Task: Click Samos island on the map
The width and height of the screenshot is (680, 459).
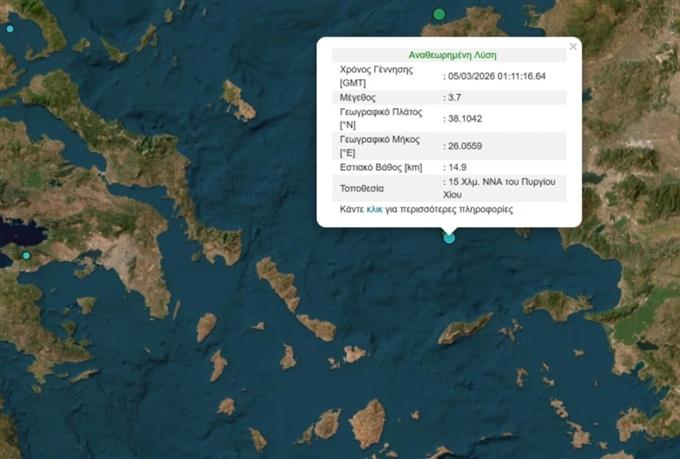Action: [557, 302]
